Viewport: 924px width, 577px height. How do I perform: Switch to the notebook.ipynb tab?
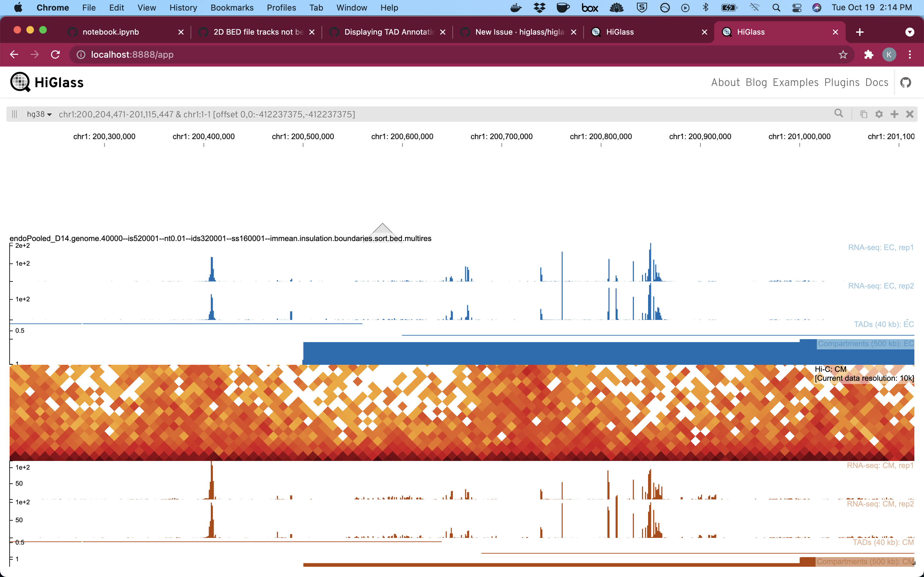coord(111,32)
